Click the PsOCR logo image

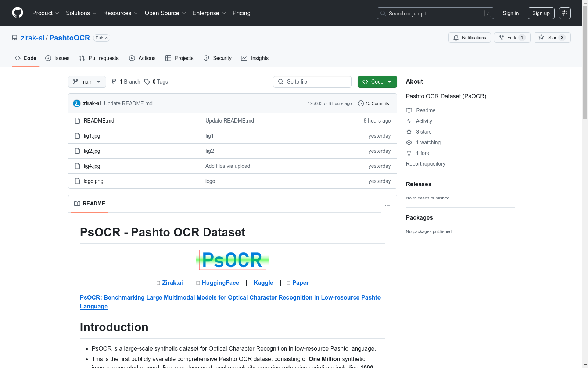[x=233, y=260]
